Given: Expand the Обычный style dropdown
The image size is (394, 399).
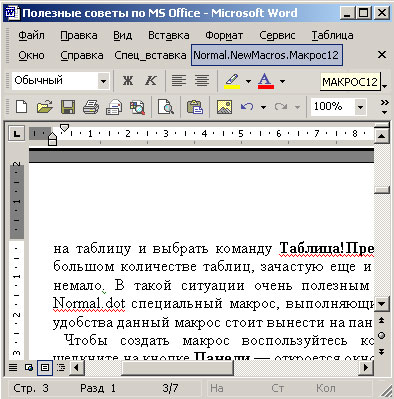Looking at the screenshot, I should coord(103,81).
